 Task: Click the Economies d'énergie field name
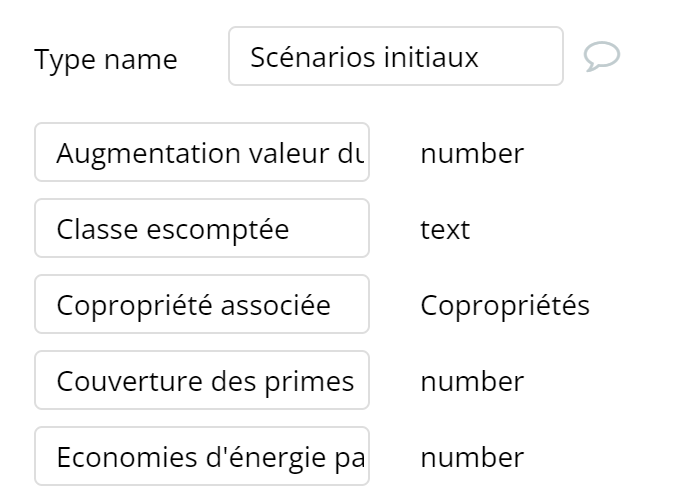[202, 457]
